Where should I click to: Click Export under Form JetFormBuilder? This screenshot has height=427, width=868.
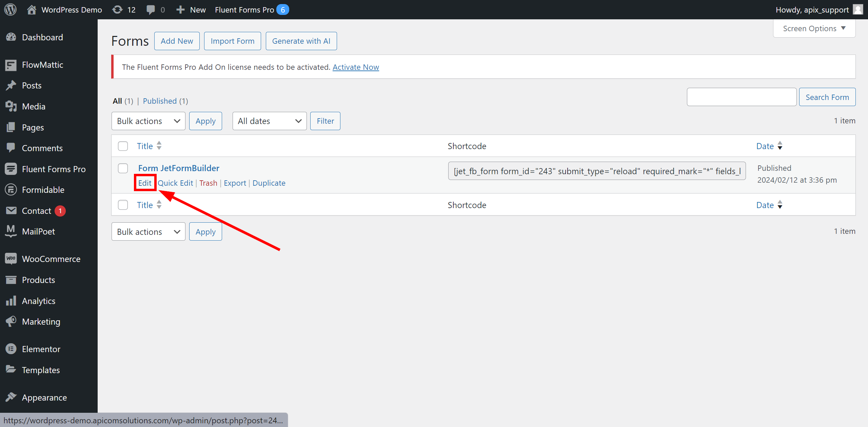coord(235,183)
